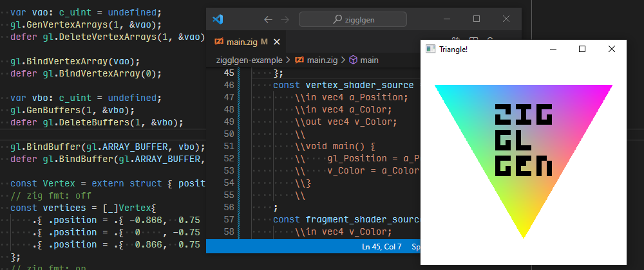Maximize the VS Code window
644x270 pixels.
point(477,19)
